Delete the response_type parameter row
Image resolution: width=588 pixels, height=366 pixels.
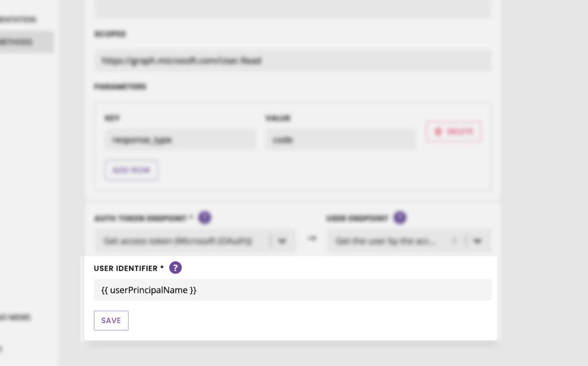[x=453, y=132]
